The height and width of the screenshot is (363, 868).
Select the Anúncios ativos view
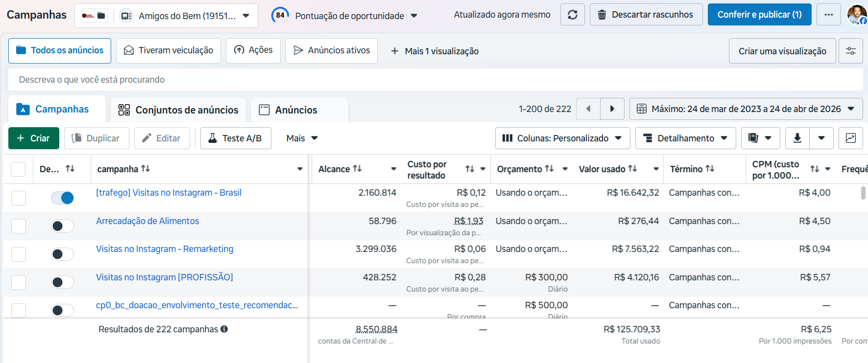(x=332, y=50)
